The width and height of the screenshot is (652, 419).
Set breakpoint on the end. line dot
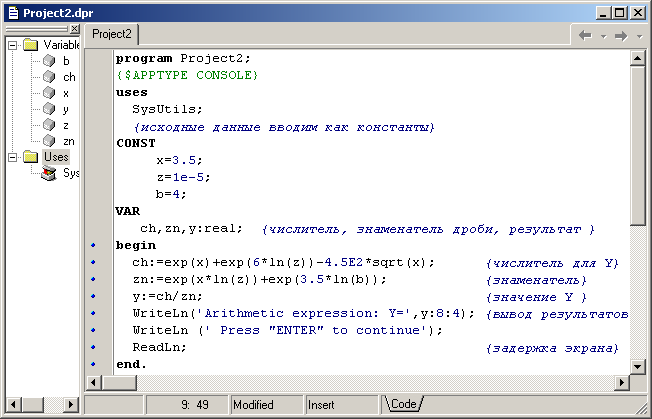click(x=93, y=364)
